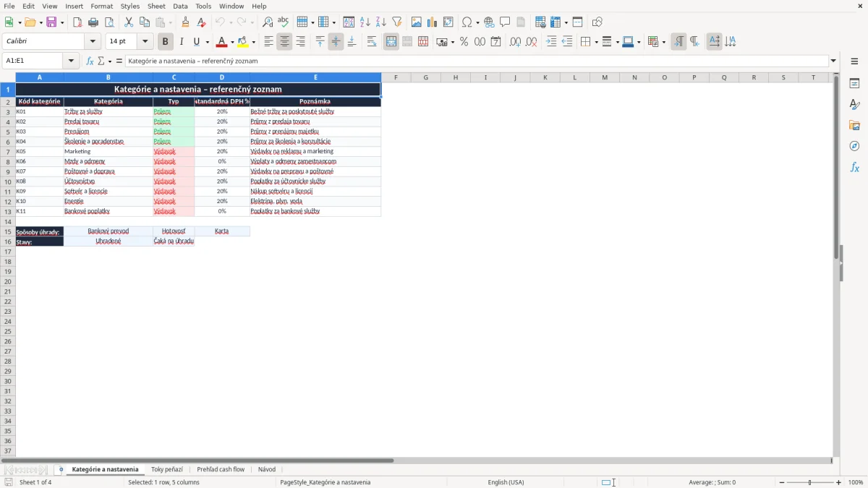This screenshot has height=488, width=868.
Task: Open the Background Color dropdown arrow
Action: click(x=253, y=42)
